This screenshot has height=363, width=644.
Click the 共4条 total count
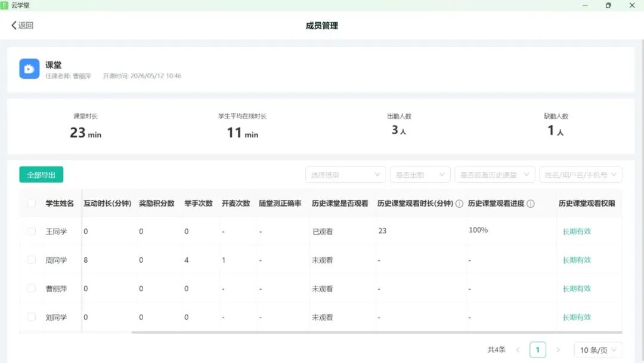coord(497,350)
